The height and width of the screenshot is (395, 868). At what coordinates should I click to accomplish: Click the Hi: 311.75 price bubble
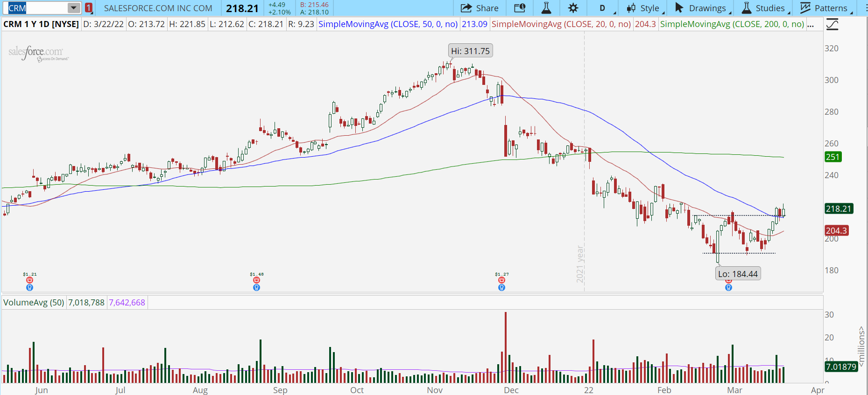[471, 51]
